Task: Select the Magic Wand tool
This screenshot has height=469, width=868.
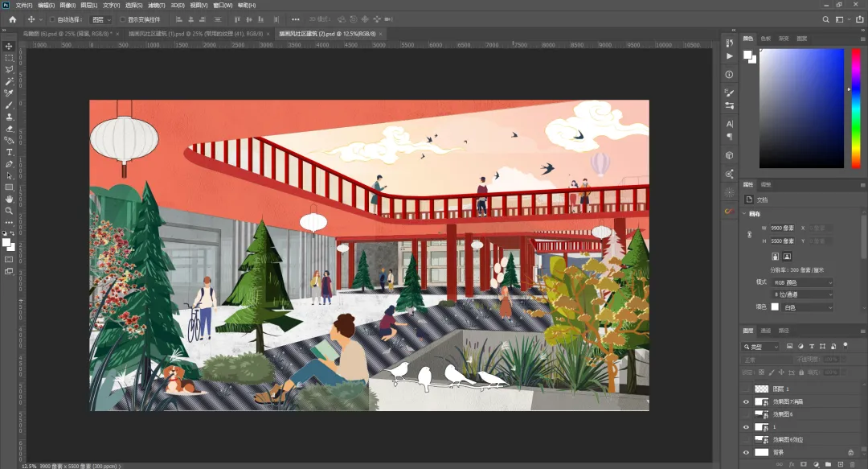Action: [9, 81]
